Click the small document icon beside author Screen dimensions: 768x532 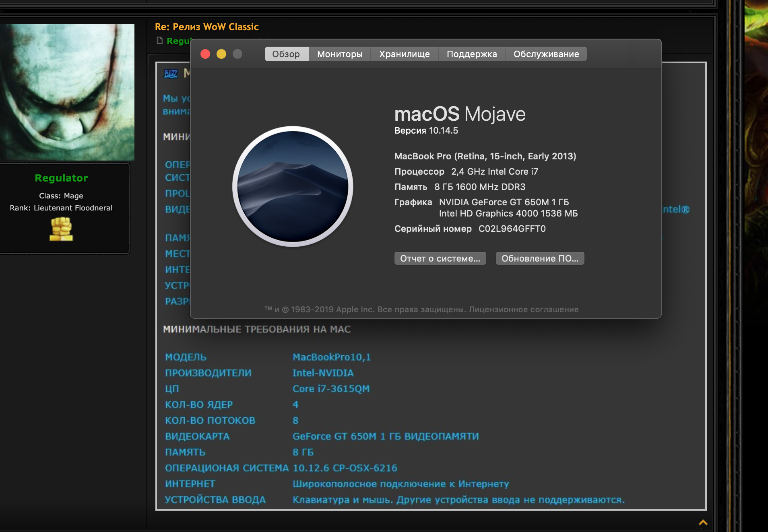[160, 41]
